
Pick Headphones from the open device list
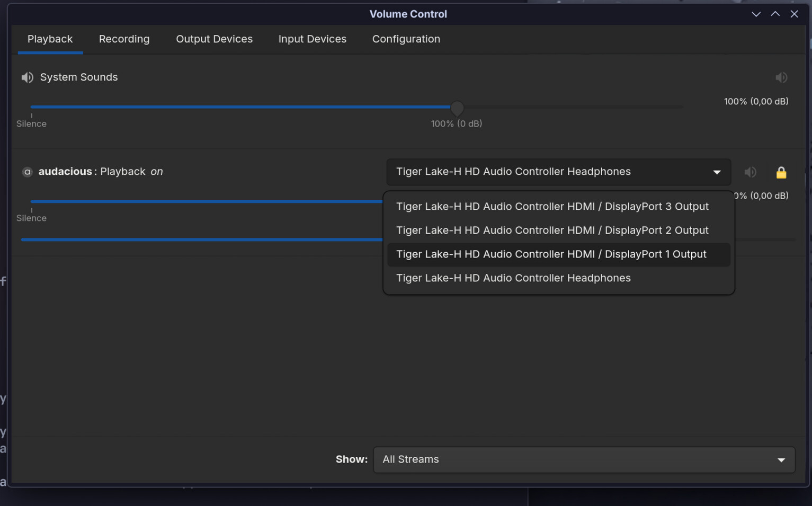pyautogui.click(x=513, y=278)
